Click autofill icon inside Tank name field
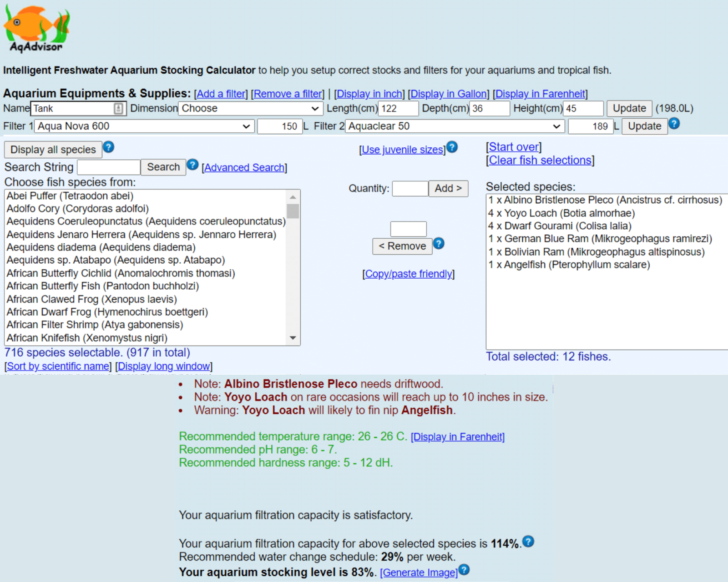The image size is (728, 582). click(118, 108)
